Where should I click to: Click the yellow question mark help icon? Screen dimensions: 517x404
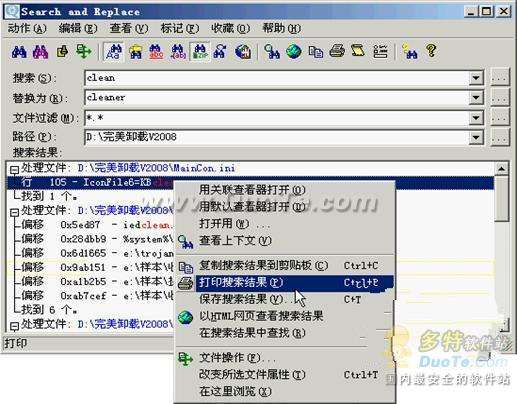pyautogui.click(x=431, y=51)
